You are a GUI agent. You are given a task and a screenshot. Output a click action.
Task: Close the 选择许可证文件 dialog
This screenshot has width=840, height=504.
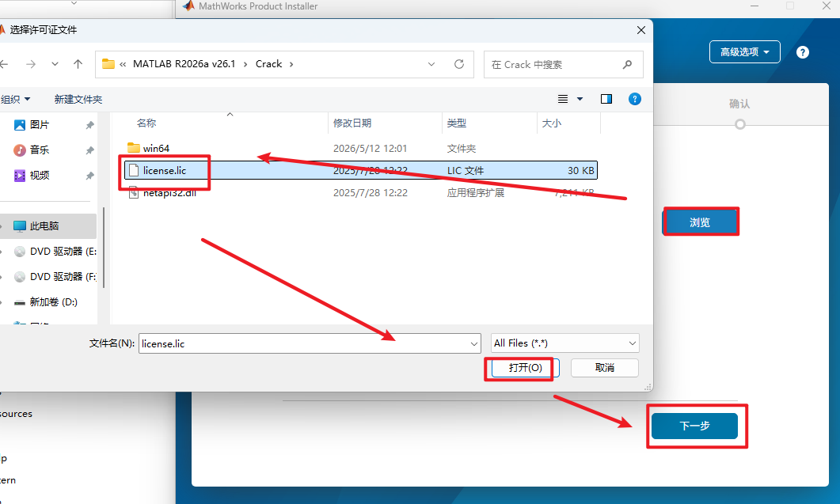coord(641,30)
